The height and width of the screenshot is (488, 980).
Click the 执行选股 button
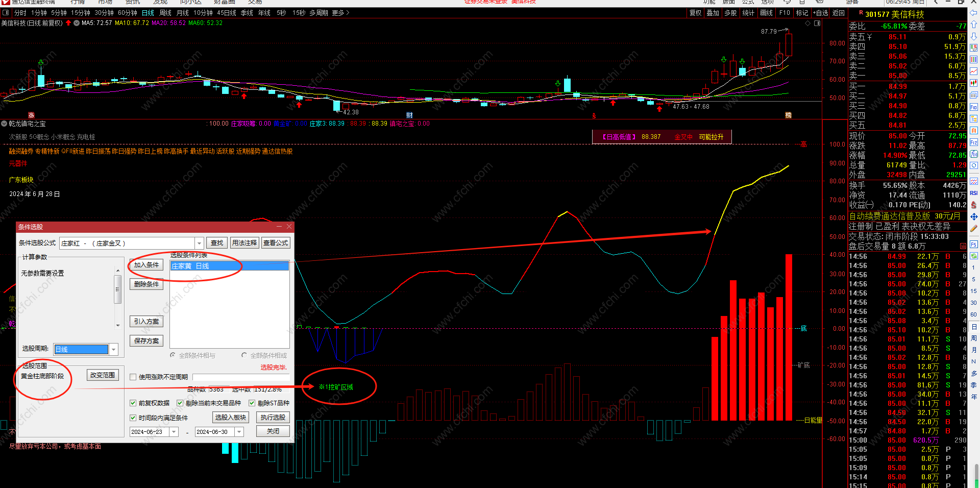[273, 418]
